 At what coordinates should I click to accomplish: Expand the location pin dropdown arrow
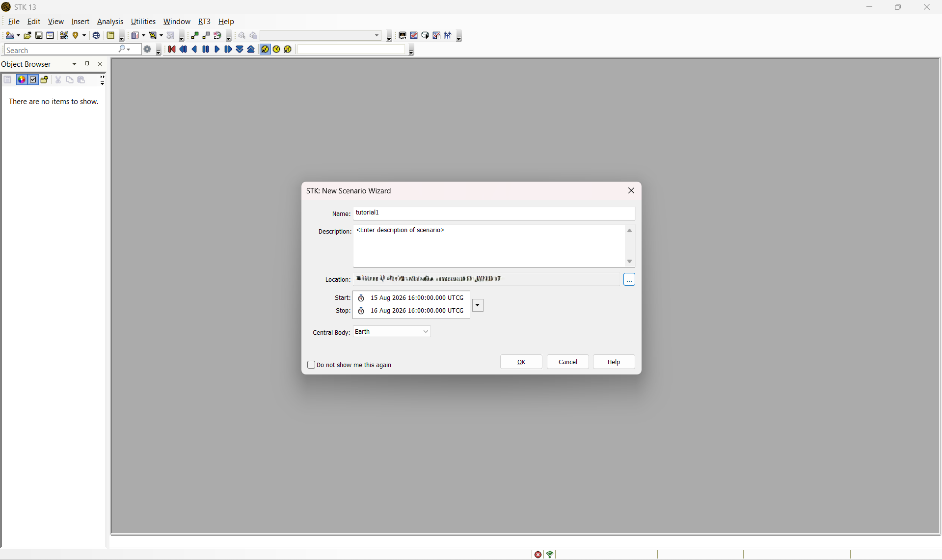tap(84, 35)
